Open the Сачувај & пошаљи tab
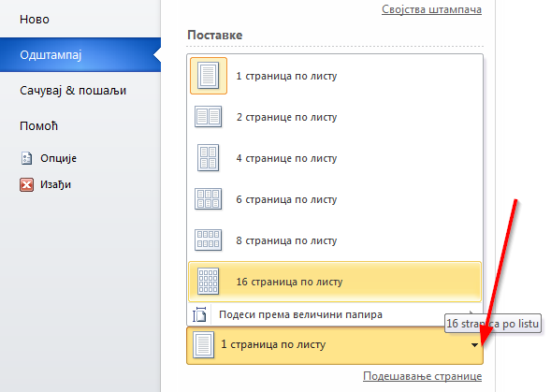 73,91
